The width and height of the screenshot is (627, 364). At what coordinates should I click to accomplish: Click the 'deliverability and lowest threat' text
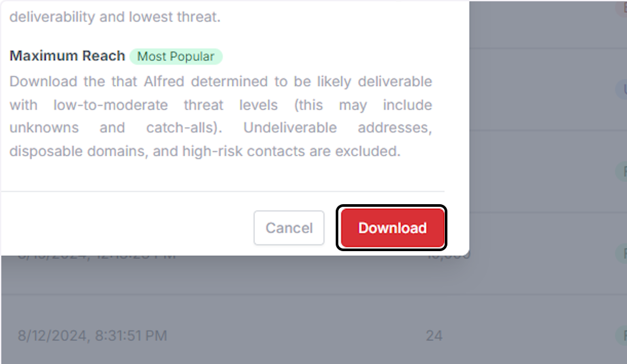(x=115, y=17)
